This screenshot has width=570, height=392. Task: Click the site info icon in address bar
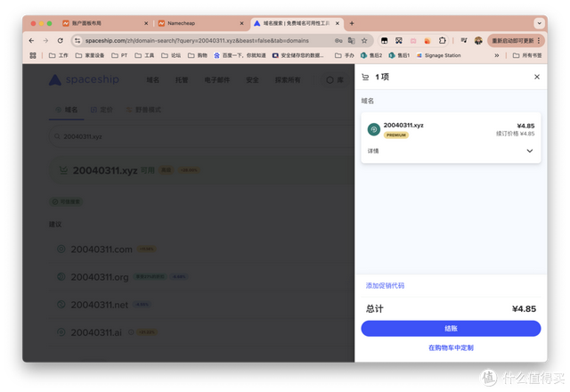(x=77, y=41)
